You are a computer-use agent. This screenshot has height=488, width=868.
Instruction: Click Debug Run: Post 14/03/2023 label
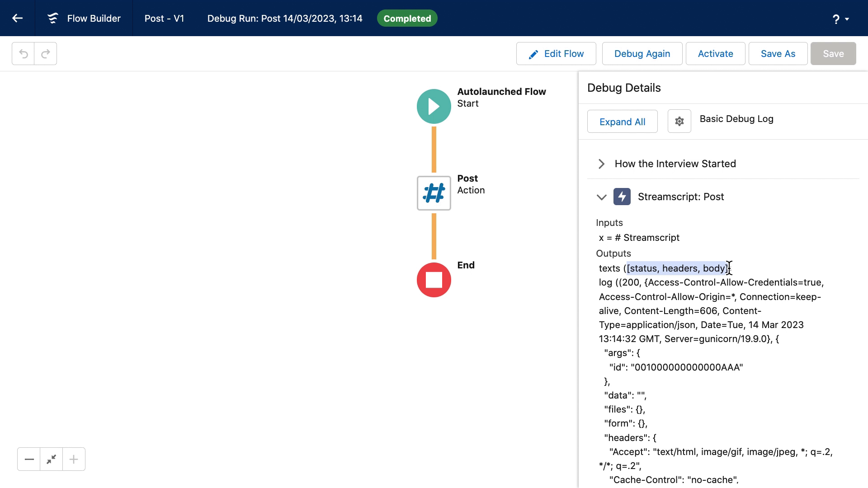285,19
